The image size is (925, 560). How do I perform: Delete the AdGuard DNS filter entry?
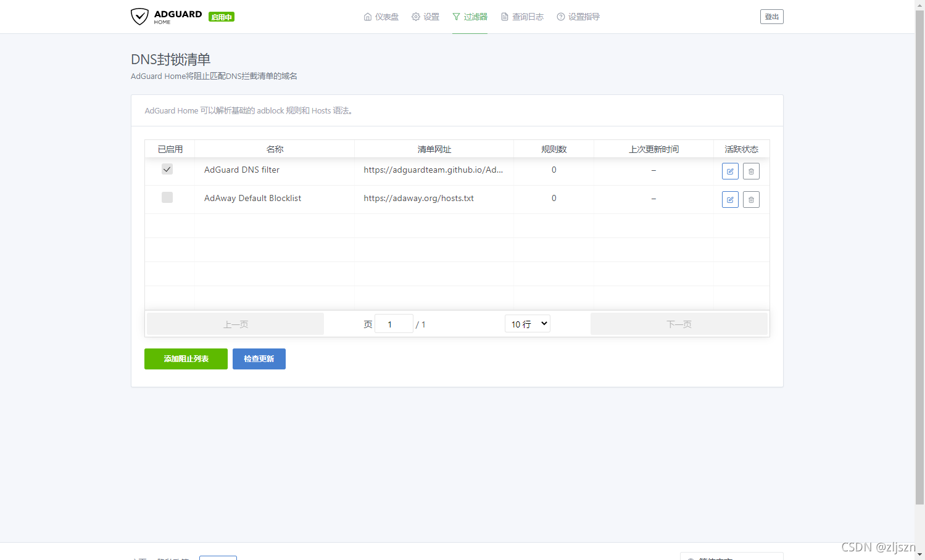[751, 171]
